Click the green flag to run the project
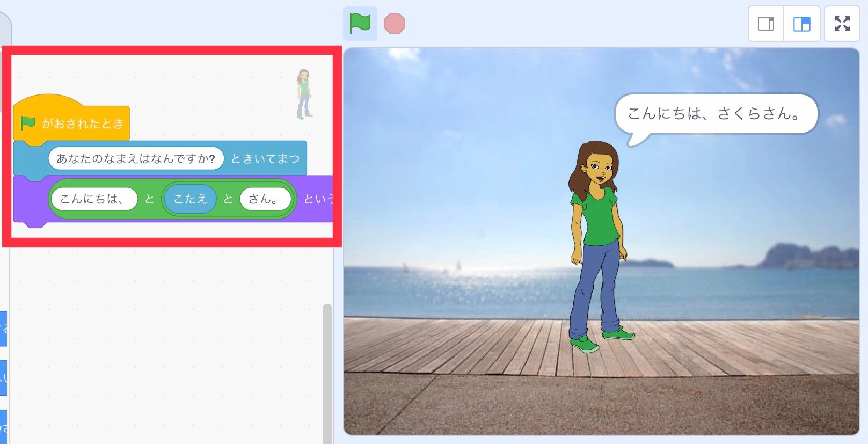This screenshot has height=444, width=868. pos(360,24)
